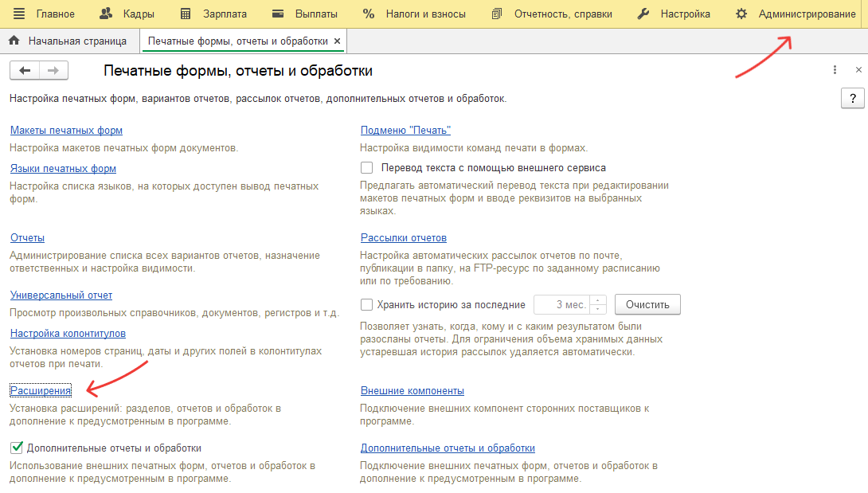The width and height of the screenshot is (868, 493).
Task: Open the Внешние компоненты link
Action: click(x=412, y=390)
